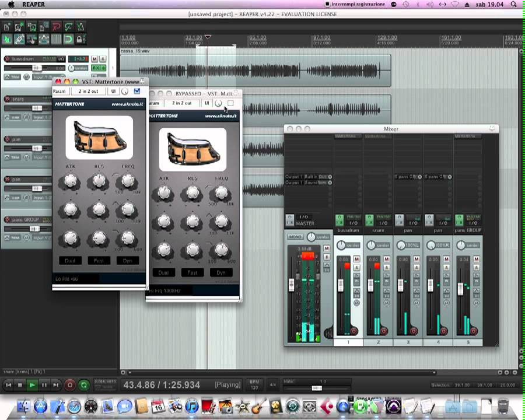Solo the bassdrum track in track panel

tap(103, 59)
